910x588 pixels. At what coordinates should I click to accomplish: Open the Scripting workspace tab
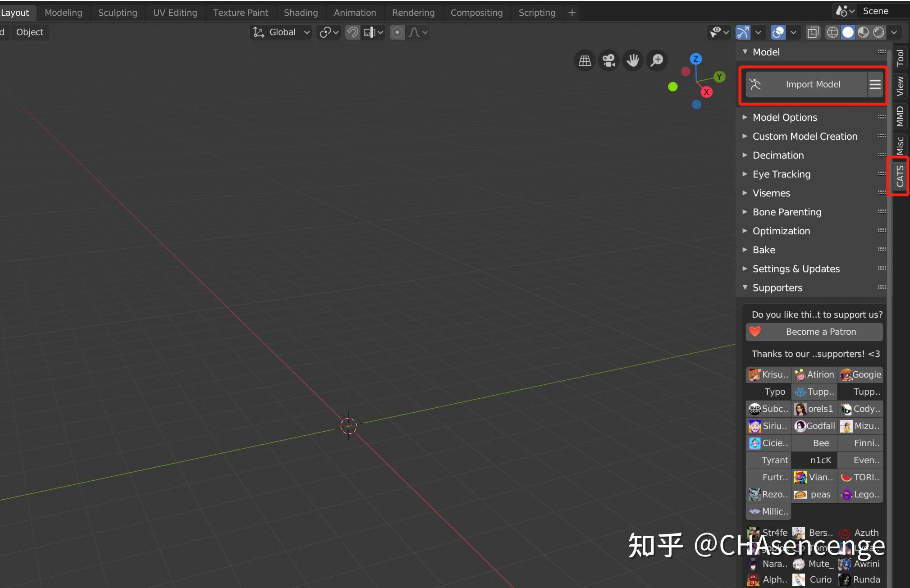pos(536,12)
